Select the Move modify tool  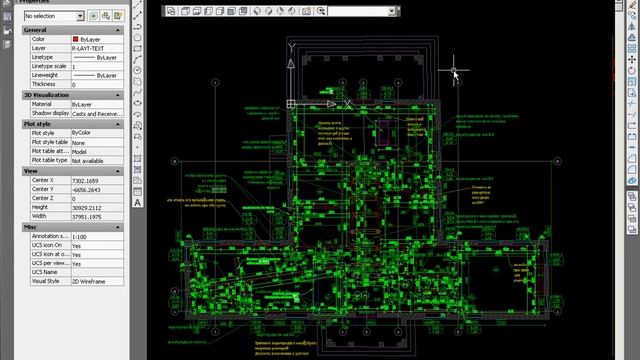pos(632,60)
